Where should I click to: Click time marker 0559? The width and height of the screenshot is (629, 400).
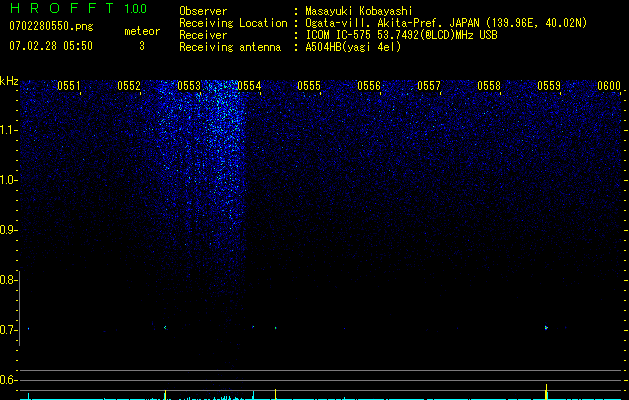tap(549, 86)
